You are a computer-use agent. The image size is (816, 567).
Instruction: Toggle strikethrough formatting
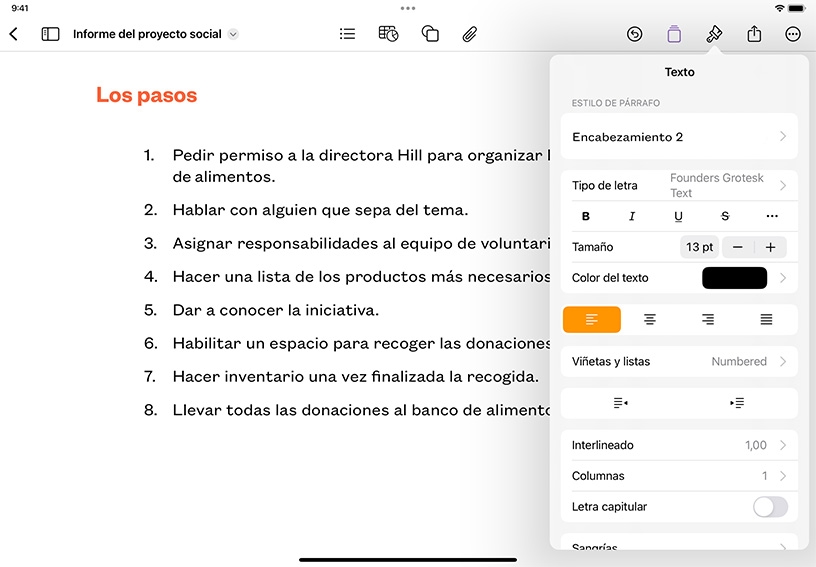[725, 216]
